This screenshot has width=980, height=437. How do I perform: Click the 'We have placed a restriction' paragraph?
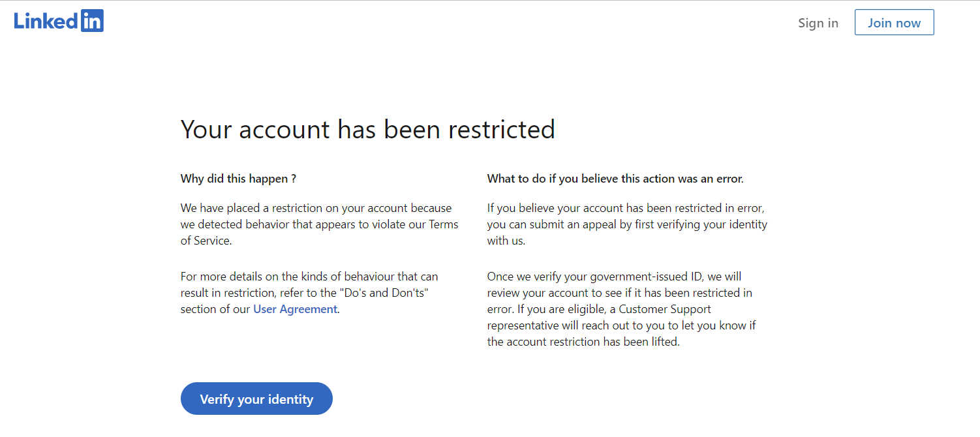tap(319, 224)
